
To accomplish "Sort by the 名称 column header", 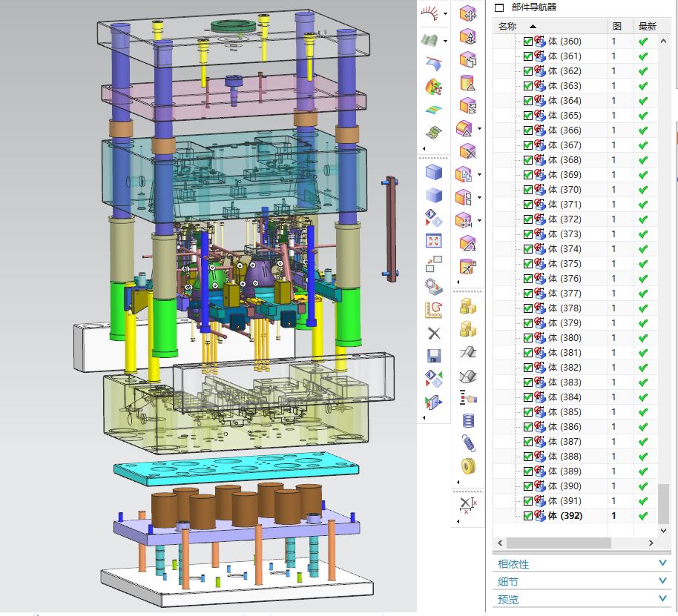I will click(x=550, y=27).
